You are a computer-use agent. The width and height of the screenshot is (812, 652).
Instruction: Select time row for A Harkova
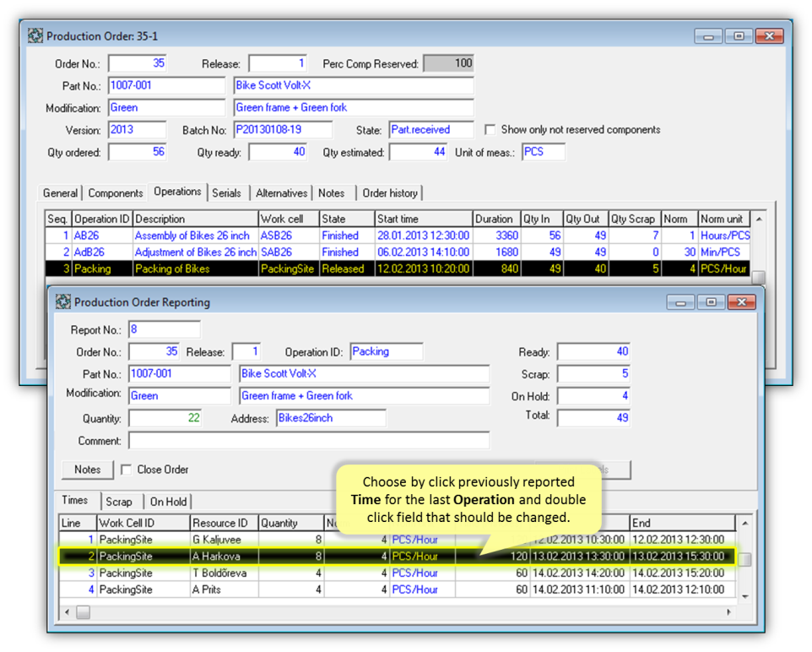click(x=398, y=557)
